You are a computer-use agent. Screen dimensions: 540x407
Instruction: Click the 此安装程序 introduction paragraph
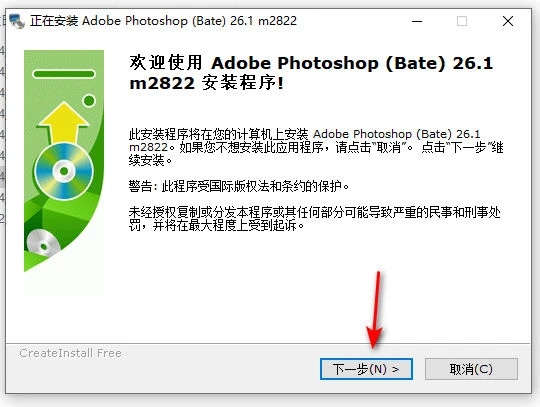[316, 147]
